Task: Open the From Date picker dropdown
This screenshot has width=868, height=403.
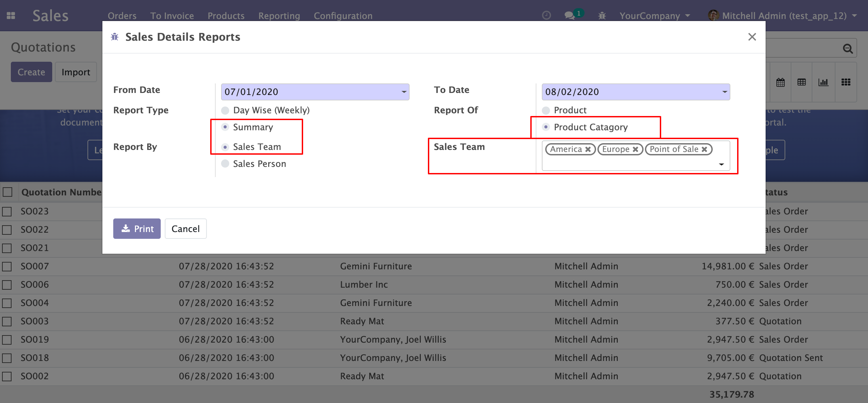Action: tap(404, 92)
